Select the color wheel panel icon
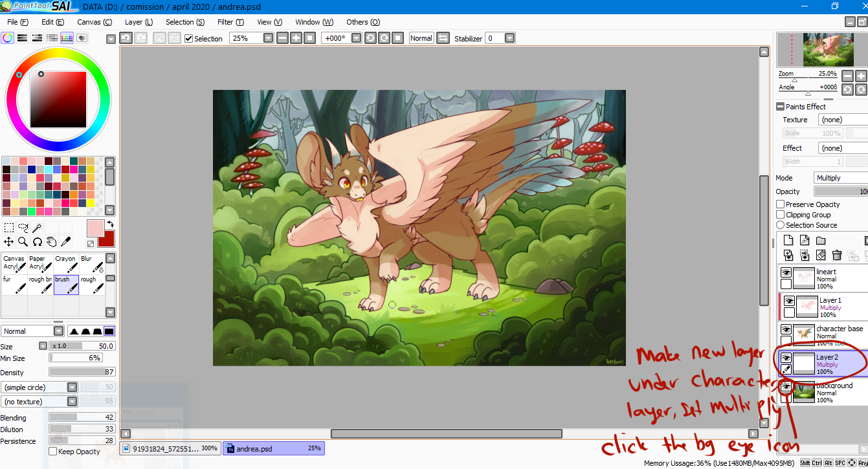Screen dimensions: 868x469 click(7, 38)
